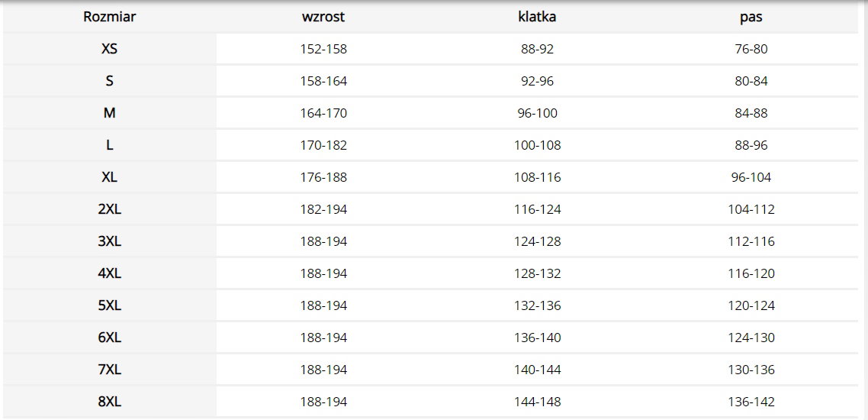Select the 4XL size label
This screenshot has width=868, height=420.
[x=110, y=273]
